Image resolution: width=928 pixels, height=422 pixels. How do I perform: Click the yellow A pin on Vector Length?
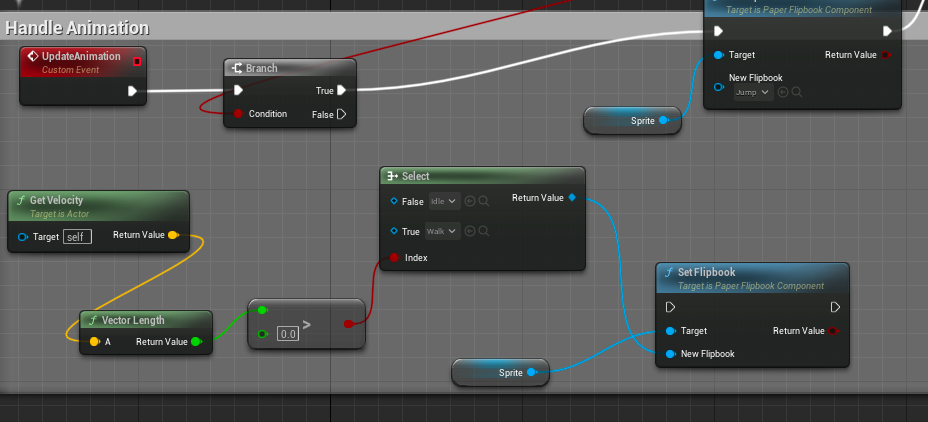94,342
